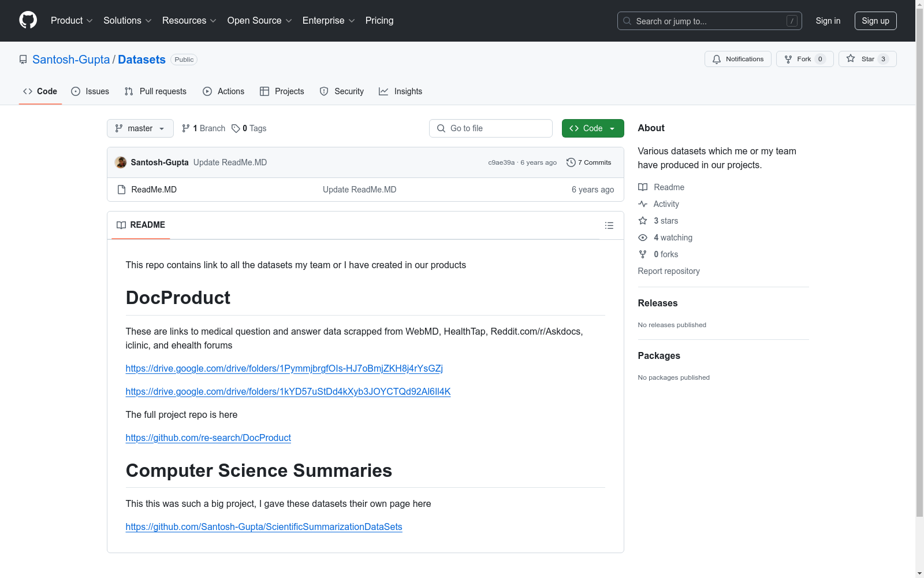Open the green Code dropdown button
The image size is (924, 578).
[x=593, y=128]
